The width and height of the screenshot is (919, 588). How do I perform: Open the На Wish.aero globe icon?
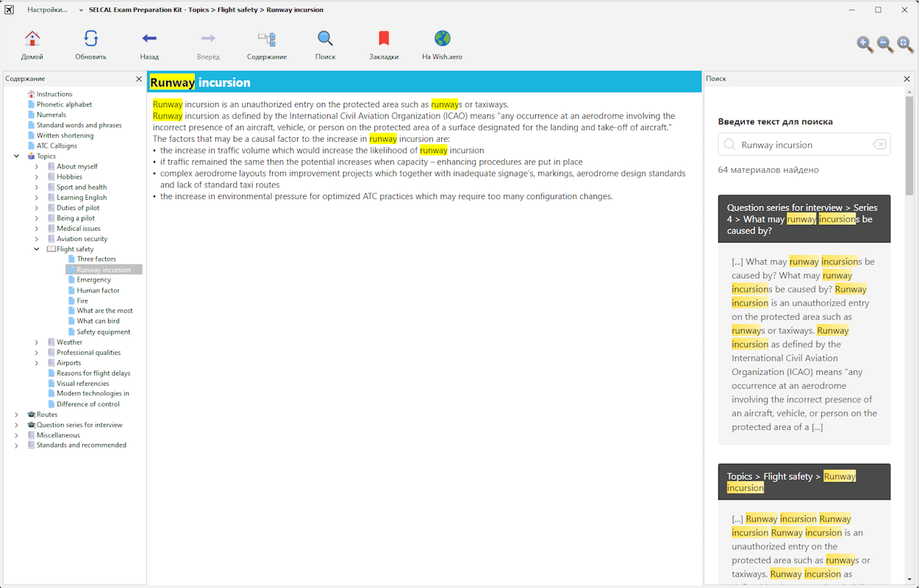[442, 38]
